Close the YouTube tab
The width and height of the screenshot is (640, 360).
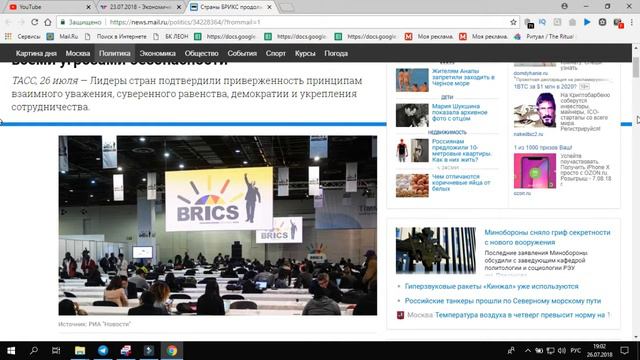click(89, 7)
